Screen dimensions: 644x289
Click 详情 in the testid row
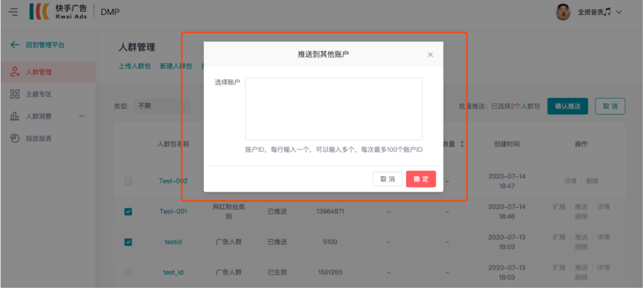603,237
